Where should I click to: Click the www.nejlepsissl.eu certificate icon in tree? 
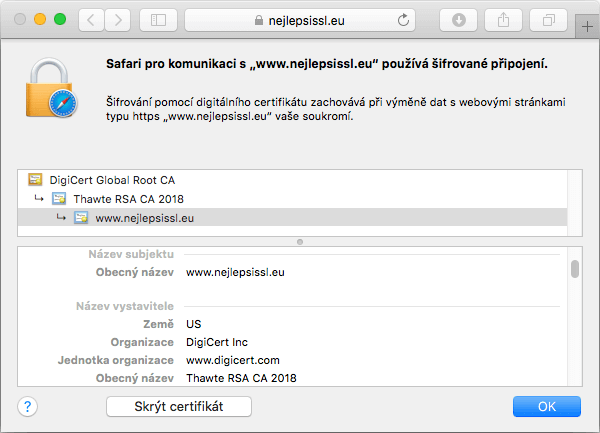tap(81, 218)
